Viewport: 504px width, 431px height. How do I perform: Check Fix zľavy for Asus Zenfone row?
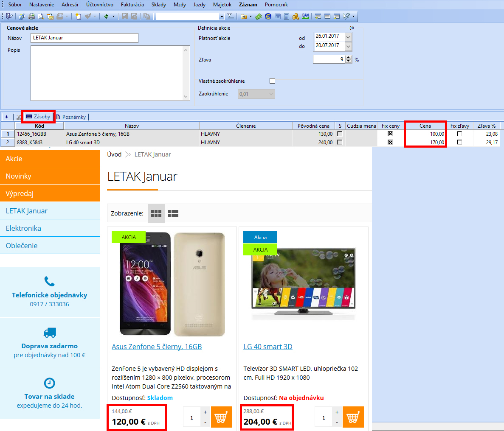(x=460, y=134)
